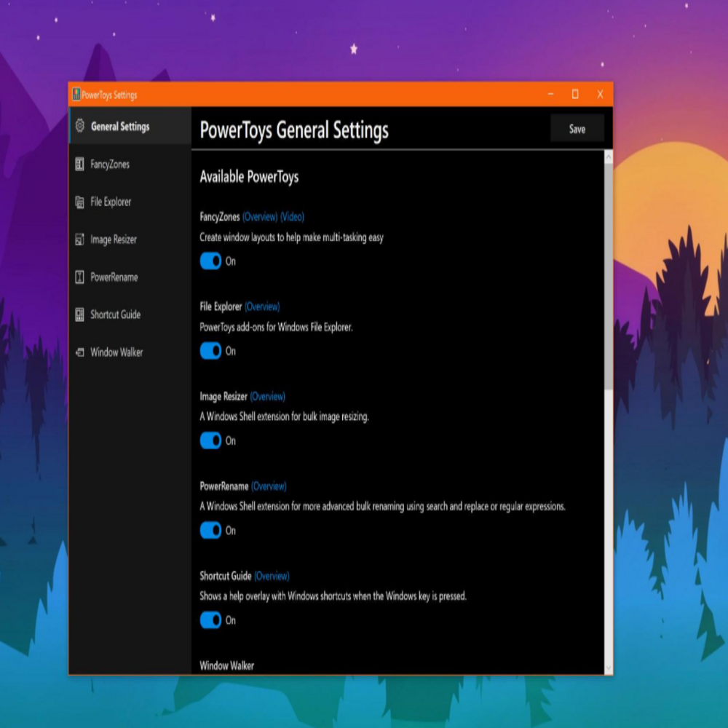Click the scrollbar down arrow

(x=608, y=668)
